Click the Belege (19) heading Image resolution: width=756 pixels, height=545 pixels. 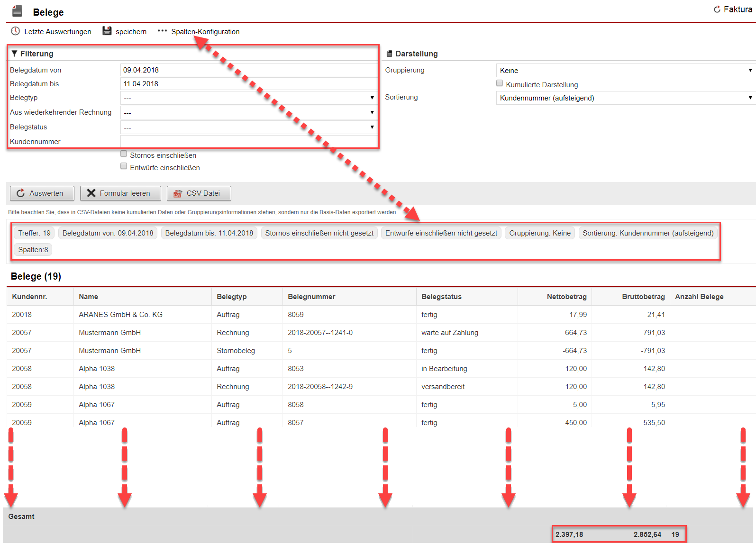[36, 276]
